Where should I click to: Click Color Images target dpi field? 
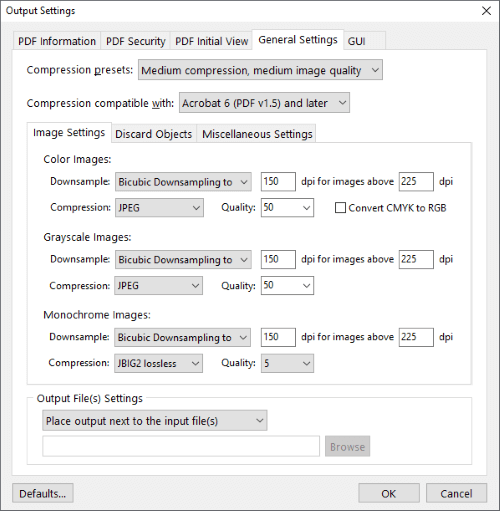278,182
